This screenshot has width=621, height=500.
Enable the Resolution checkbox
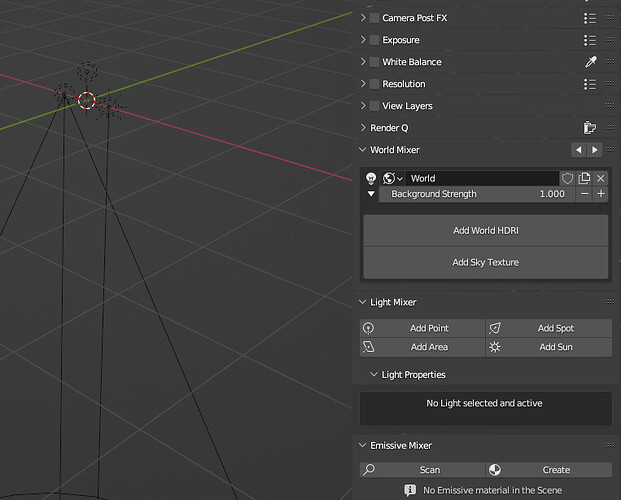(x=374, y=84)
